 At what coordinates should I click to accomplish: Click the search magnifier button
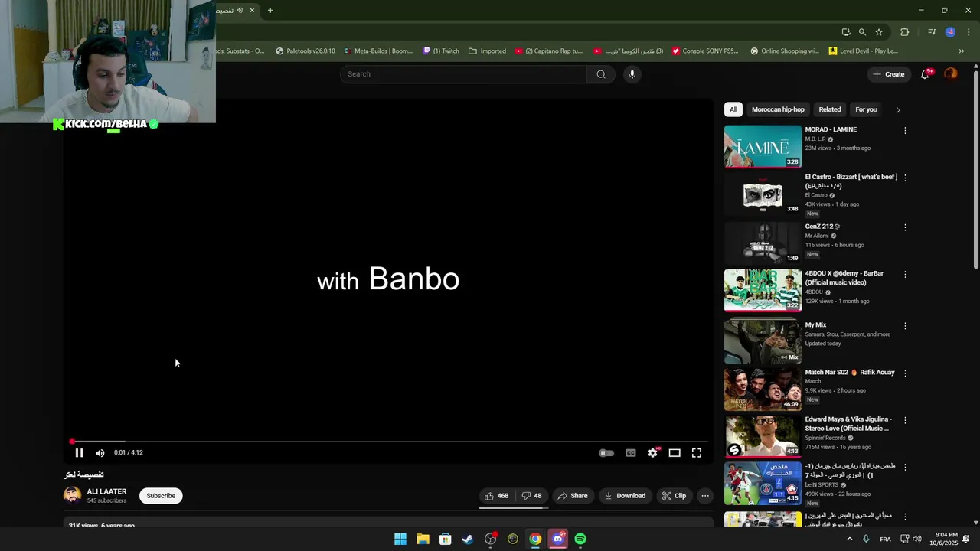[601, 74]
